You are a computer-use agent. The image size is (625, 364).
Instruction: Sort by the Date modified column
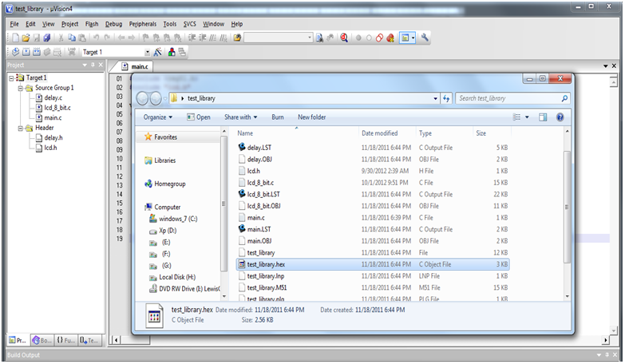(379, 133)
